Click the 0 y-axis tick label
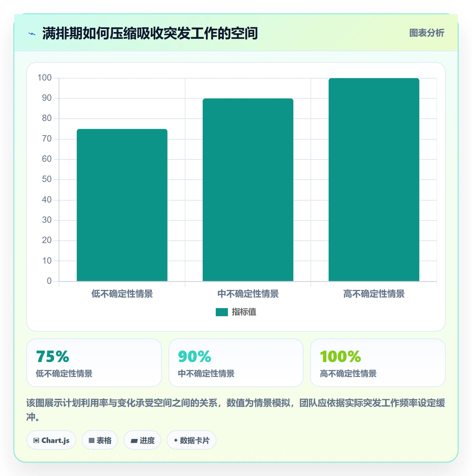The image size is (472, 476). (49, 281)
